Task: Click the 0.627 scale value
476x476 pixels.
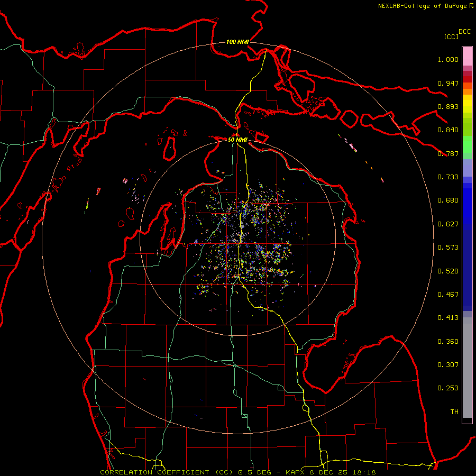Action: (448, 224)
